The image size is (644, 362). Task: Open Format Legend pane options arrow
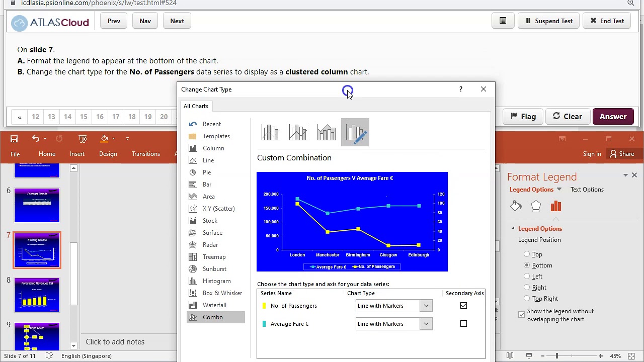coord(625,175)
